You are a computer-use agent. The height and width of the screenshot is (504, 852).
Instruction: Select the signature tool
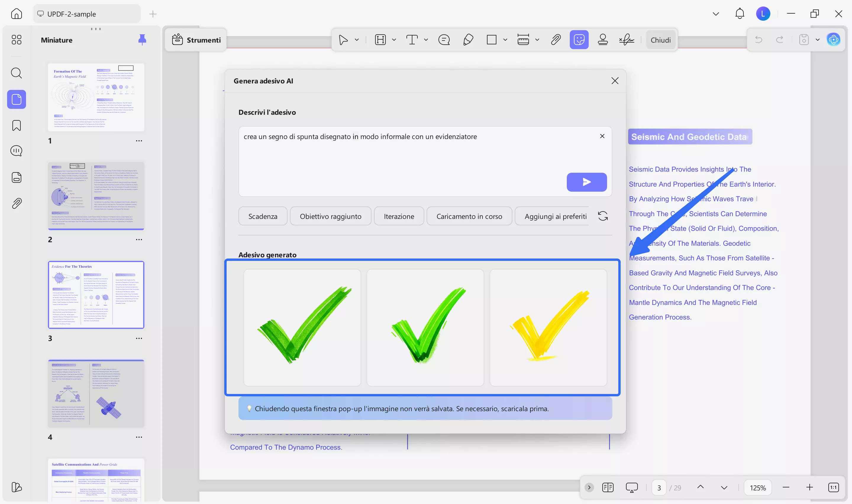pos(627,40)
